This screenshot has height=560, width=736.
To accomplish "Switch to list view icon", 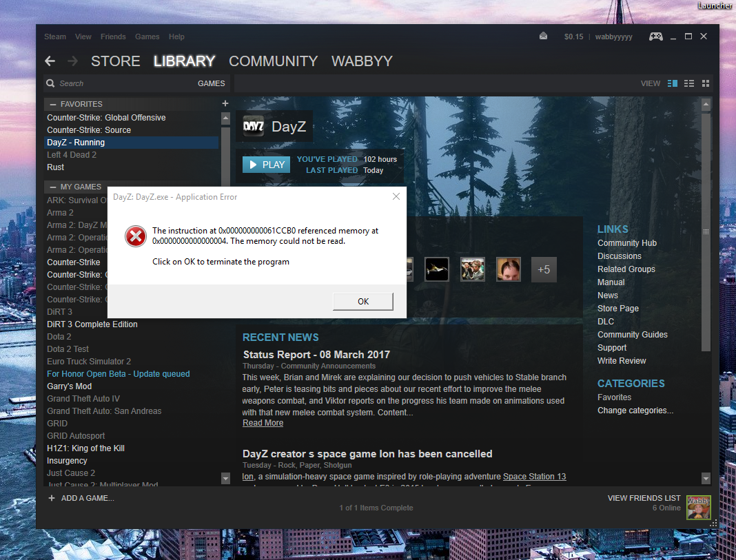I will pyautogui.click(x=688, y=83).
